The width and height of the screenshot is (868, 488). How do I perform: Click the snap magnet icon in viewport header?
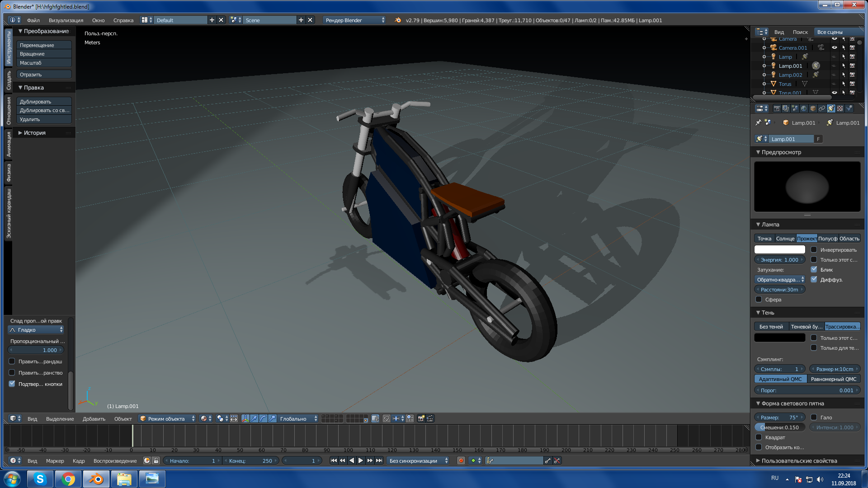(x=387, y=419)
